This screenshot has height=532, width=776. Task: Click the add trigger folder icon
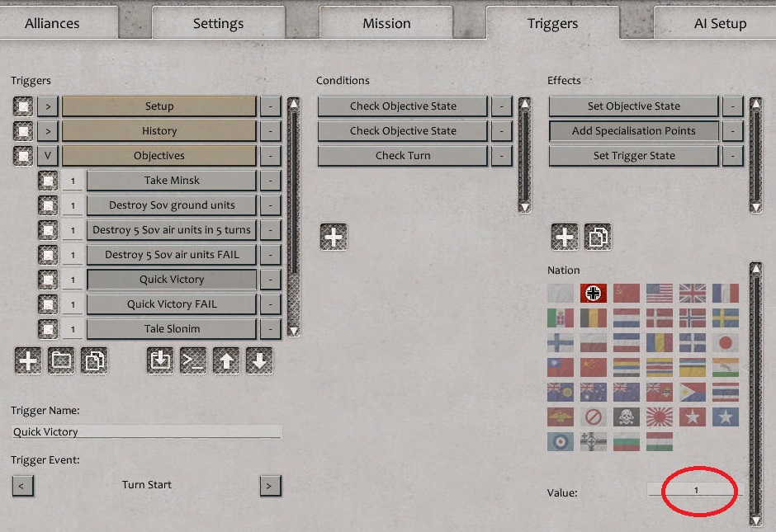(61, 360)
